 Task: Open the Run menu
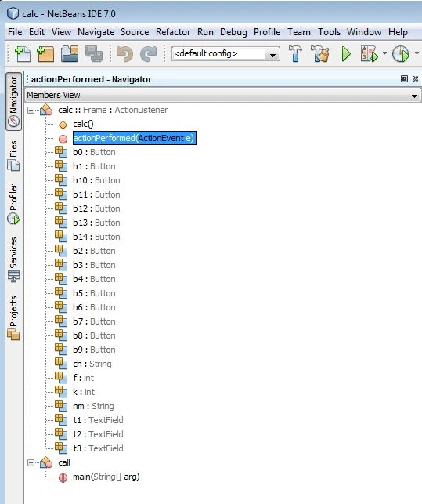click(x=205, y=32)
